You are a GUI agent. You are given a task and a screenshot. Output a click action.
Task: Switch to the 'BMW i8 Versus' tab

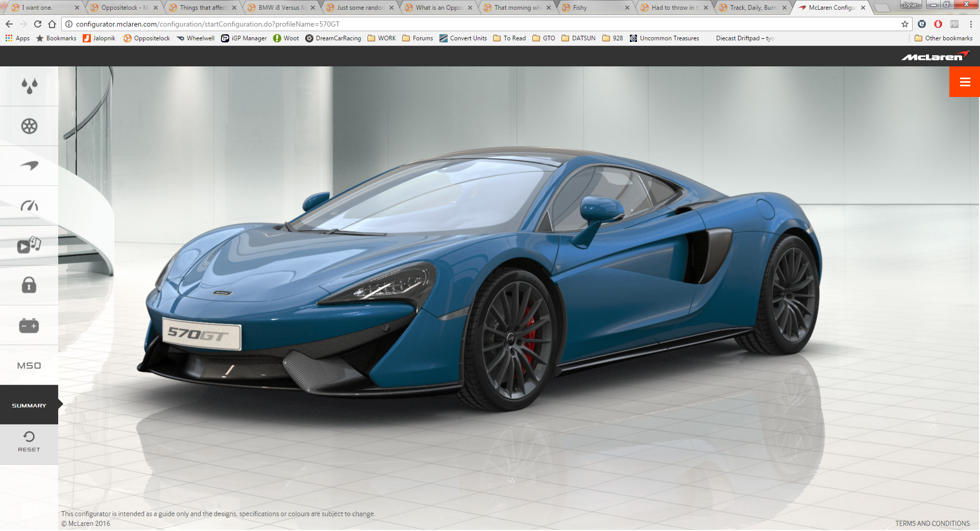(x=282, y=8)
